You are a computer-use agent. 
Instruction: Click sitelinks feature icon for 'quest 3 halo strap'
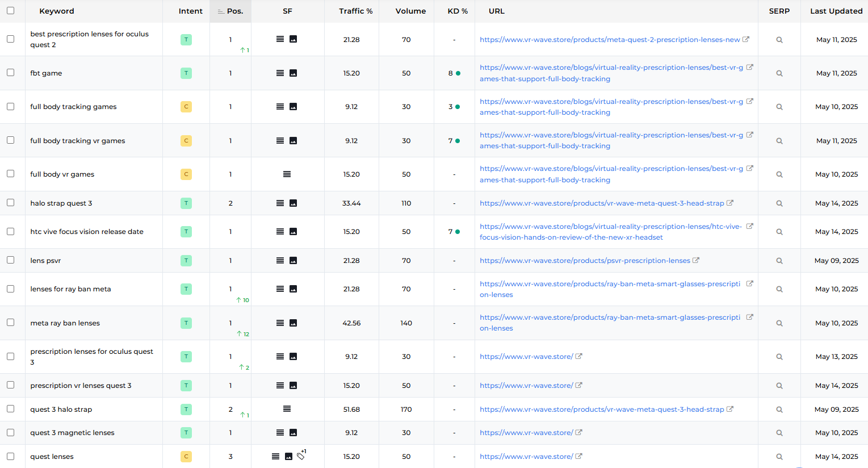pyautogui.click(x=287, y=409)
